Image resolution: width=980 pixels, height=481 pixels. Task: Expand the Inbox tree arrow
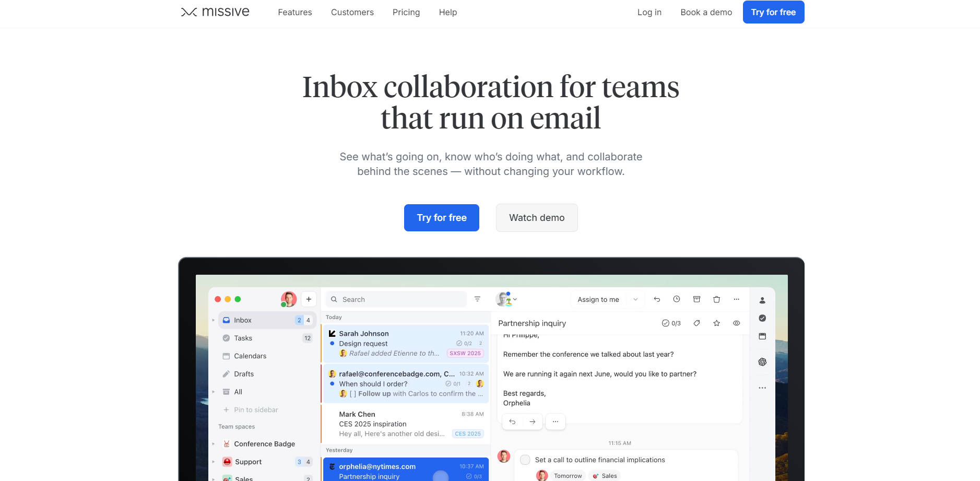coord(214,320)
